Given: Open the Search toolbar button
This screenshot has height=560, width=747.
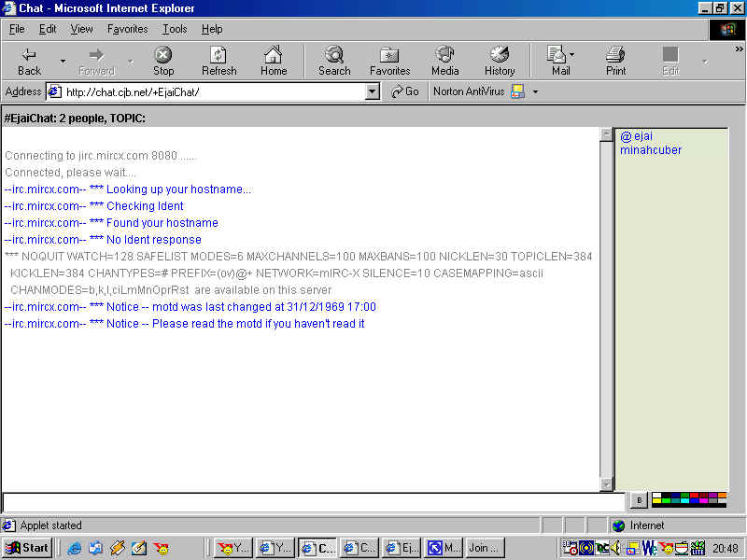Looking at the screenshot, I should click(x=334, y=61).
